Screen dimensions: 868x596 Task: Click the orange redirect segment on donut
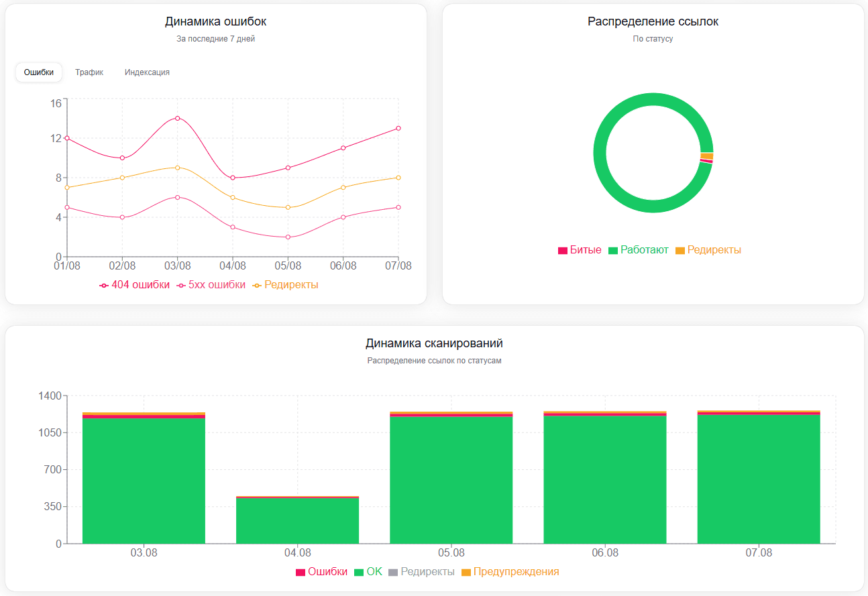tap(706, 156)
